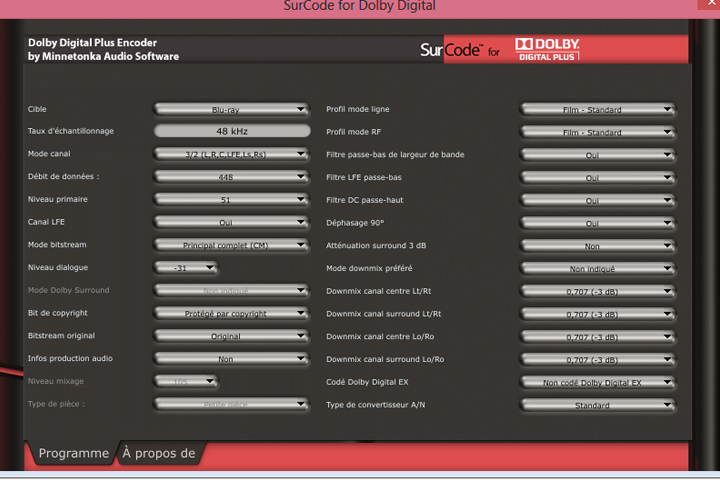
Task: Open Débit de données dropdown showing 448
Action: pyautogui.click(x=232, y=177)
